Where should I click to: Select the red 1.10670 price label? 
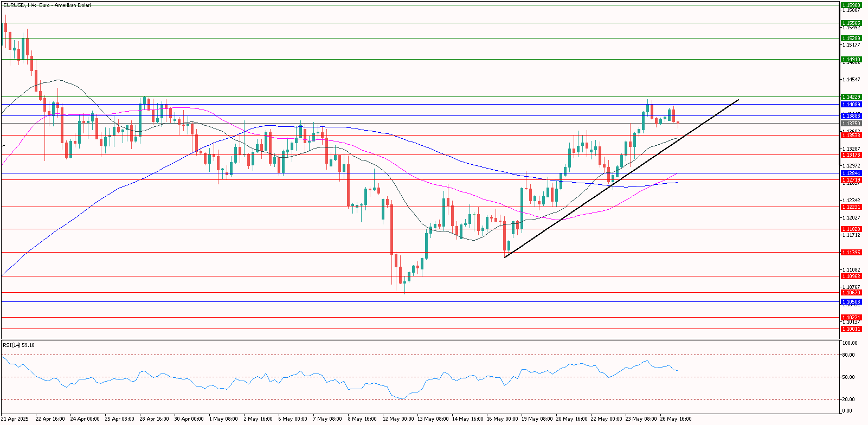point(851,293)
